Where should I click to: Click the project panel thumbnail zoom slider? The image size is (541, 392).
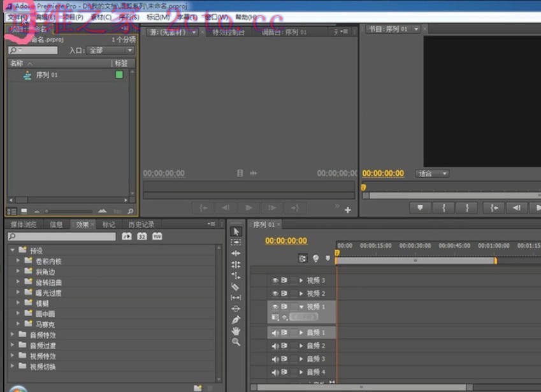[x=69, y=211]
